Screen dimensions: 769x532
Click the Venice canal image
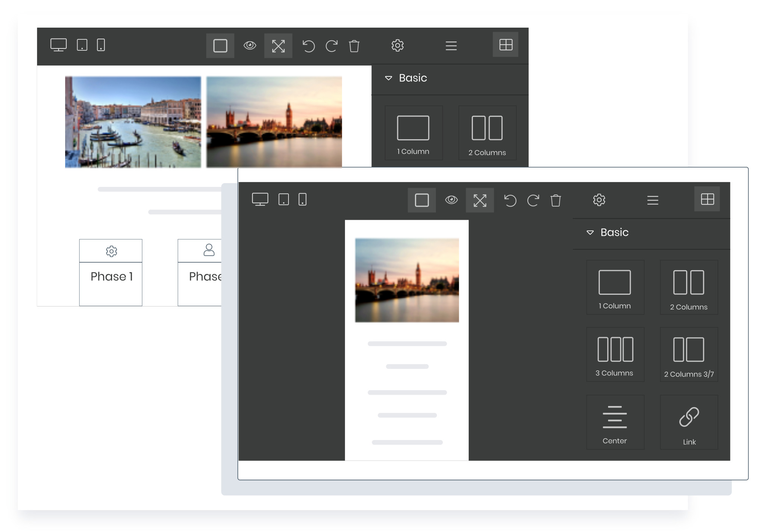pyautogui.click(x=133, y=122)
